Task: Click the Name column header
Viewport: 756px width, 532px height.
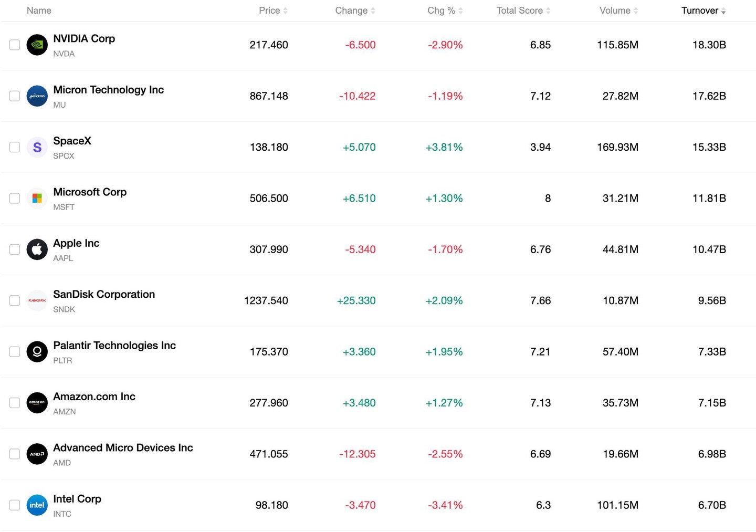Action: 39,11
